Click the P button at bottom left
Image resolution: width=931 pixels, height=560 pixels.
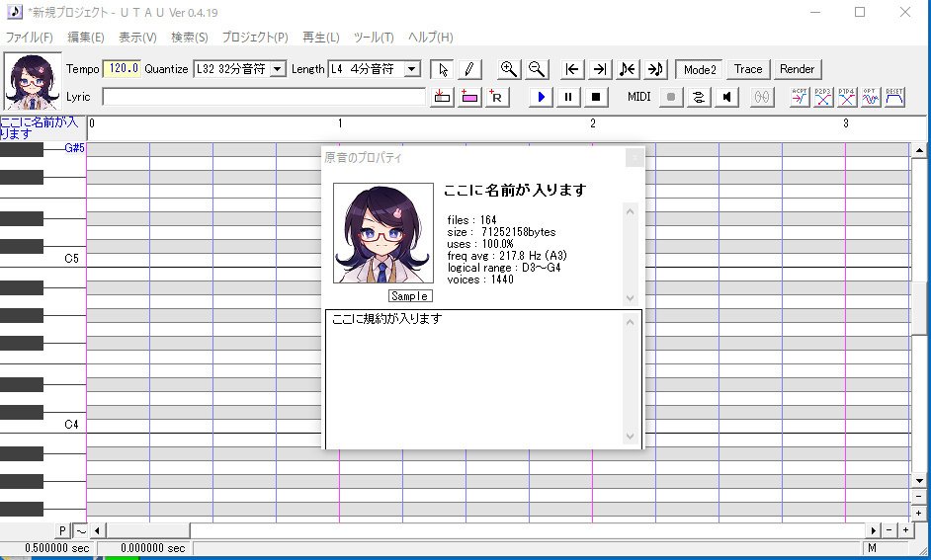pos(62,530)
